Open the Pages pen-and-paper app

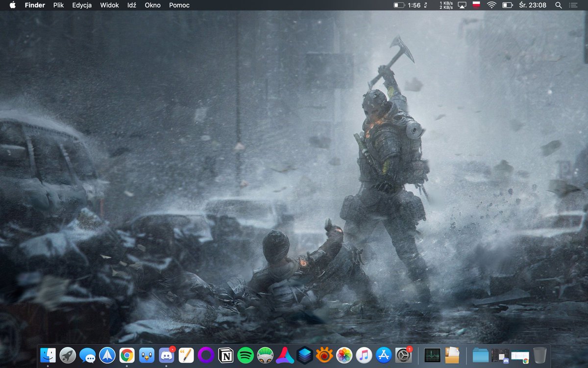coord(186,355)
